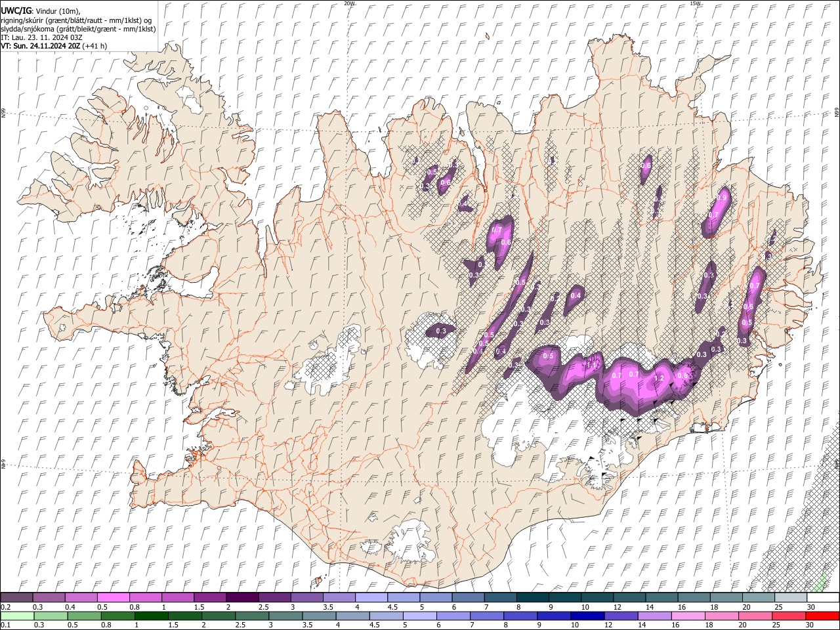
Task: Pick the darkest purple 2 mm snow legend swatch
Action: (242, 597)
